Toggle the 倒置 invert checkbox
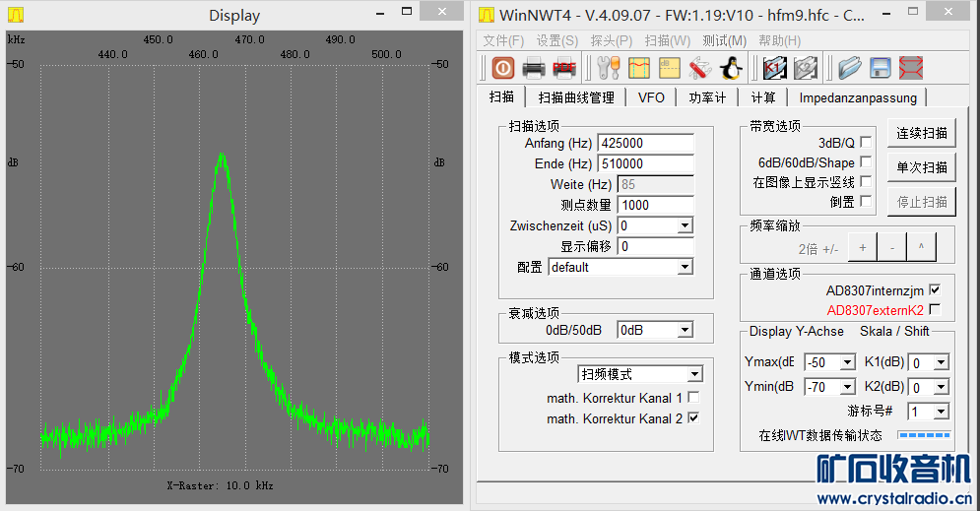 866,201
